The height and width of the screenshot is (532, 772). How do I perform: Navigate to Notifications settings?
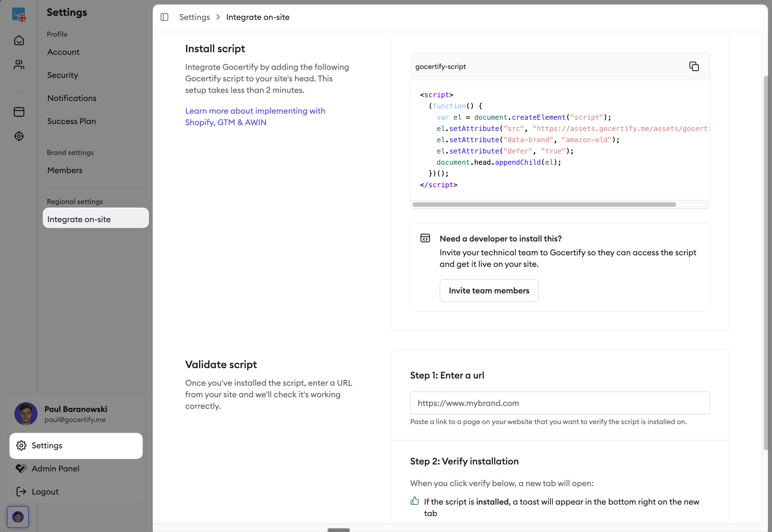(x=72, y=98)
